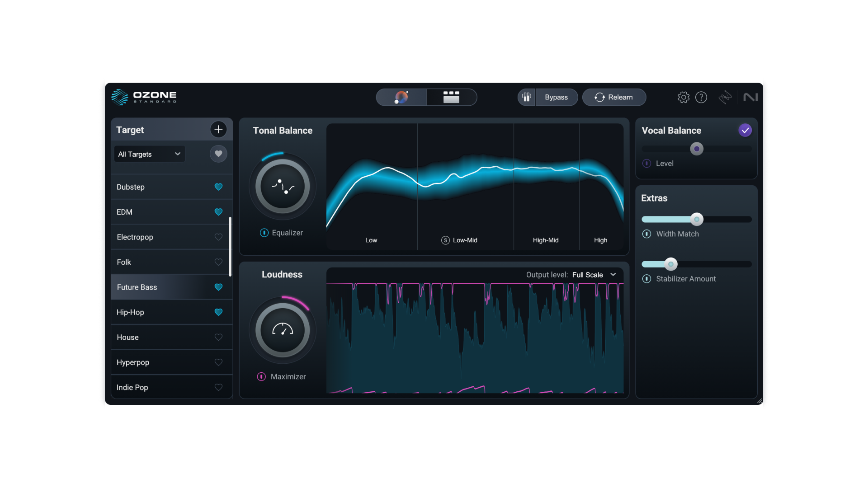This screenshot has height=488, width=868.
Task: Expand the favorites heart filter beside All Targets
Action: [x=218, y=154]
